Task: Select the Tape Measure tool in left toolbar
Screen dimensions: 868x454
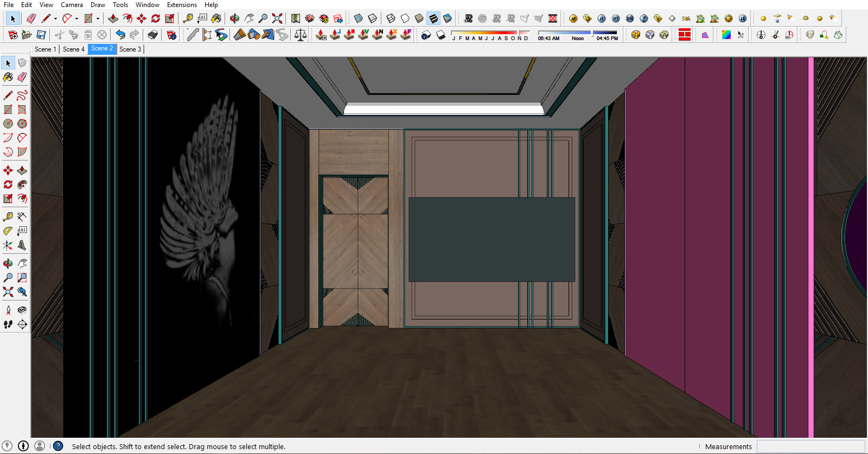Action: (8, 216)
